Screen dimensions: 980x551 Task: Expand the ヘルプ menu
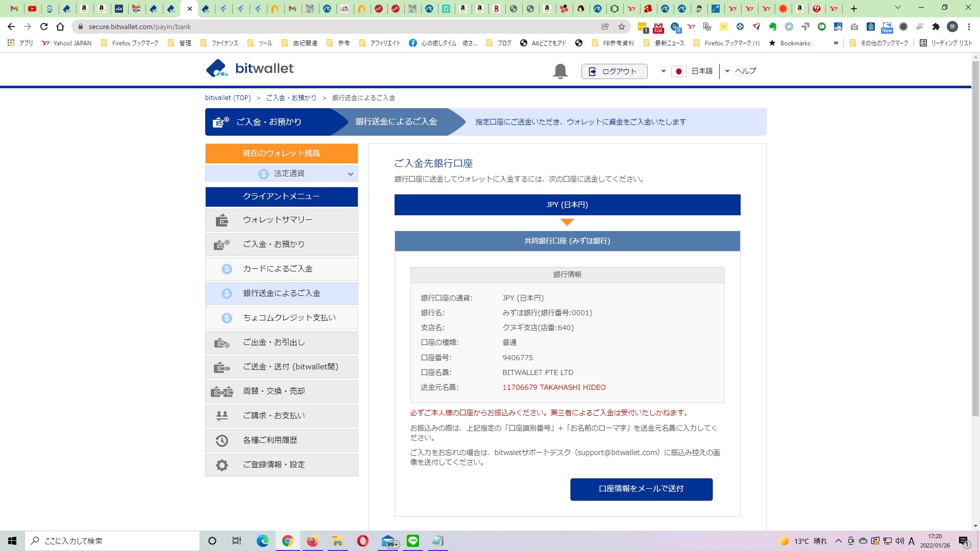pos(741,71)
